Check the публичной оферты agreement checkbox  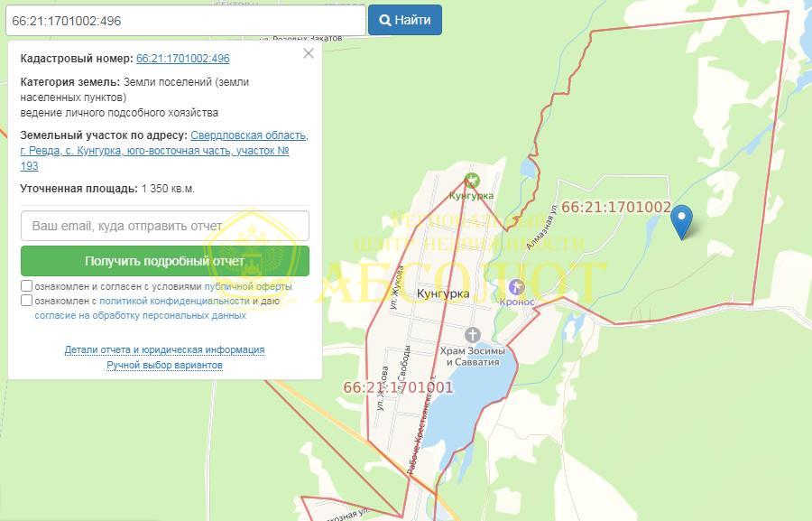pos(26,285)
